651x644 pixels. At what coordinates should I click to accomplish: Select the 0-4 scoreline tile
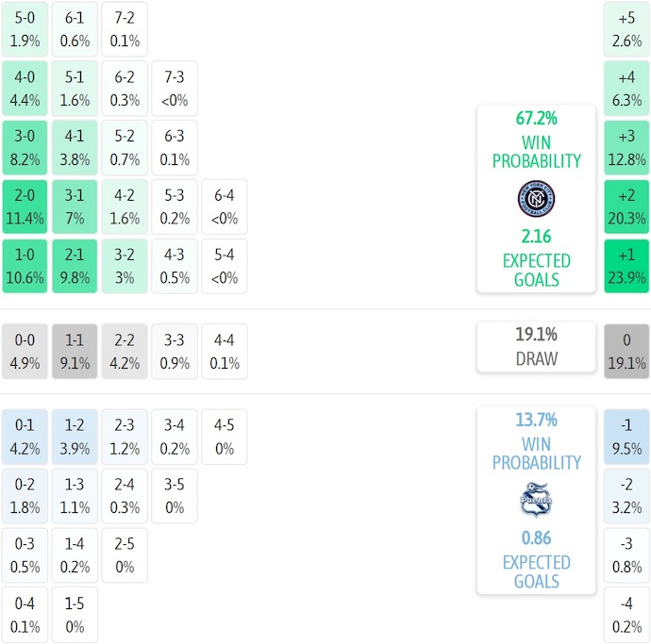click(24, 615)
